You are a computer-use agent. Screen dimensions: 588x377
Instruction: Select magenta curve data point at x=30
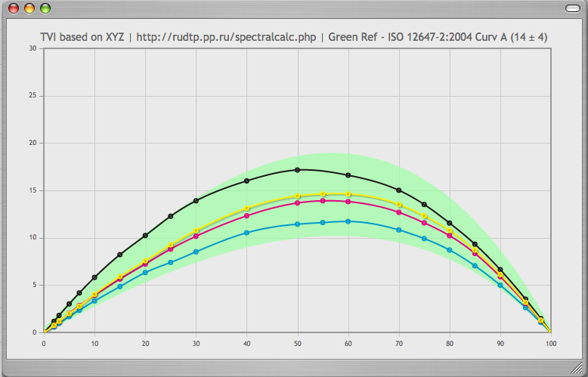[x=196, y=236]
